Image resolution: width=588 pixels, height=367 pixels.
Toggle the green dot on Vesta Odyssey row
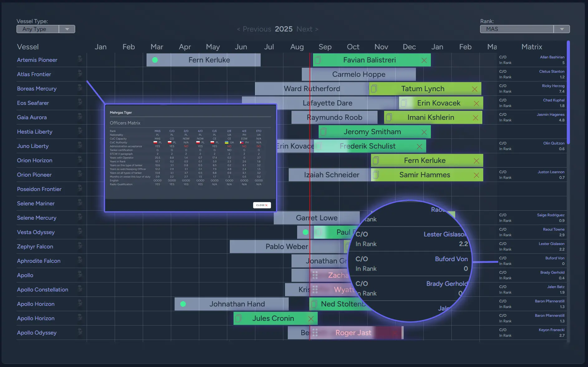[306, 232]
